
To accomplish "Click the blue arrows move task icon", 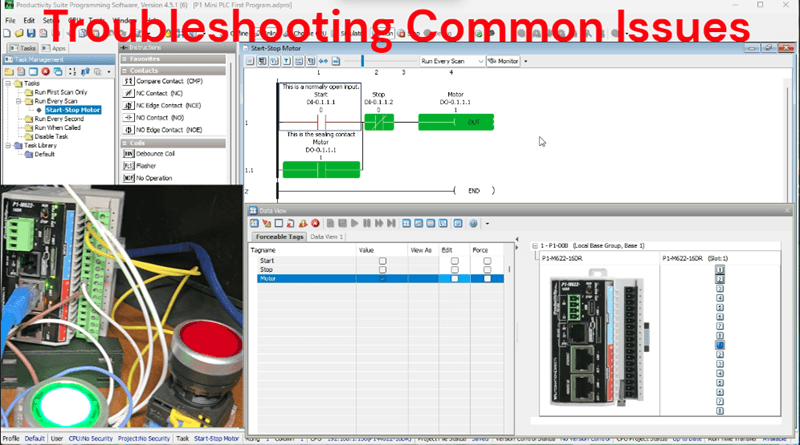I will click(x=85, y=71).
